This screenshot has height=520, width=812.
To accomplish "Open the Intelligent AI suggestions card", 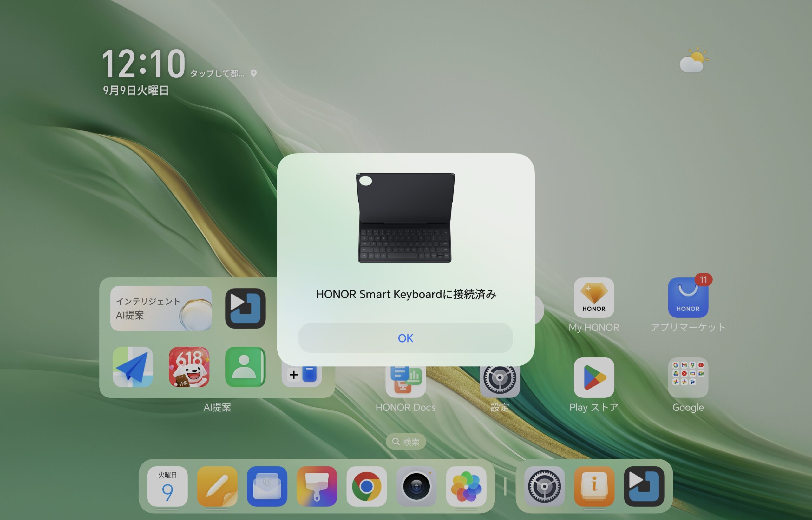I will tap(161, 308).
